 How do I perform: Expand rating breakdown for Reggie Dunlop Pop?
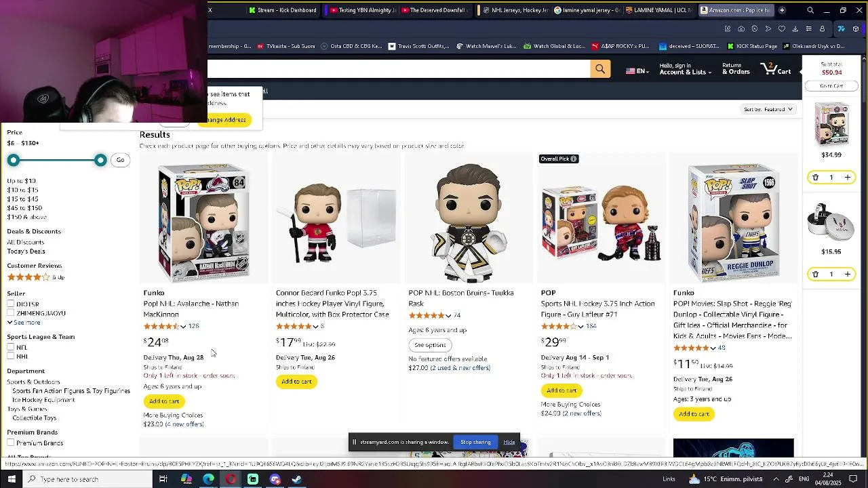coord(713,348)
